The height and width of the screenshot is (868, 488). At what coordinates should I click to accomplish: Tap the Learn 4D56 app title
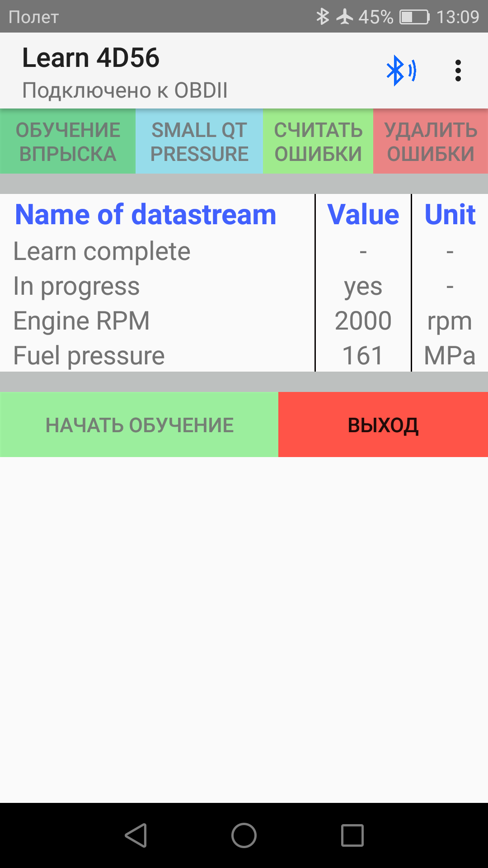91,58
